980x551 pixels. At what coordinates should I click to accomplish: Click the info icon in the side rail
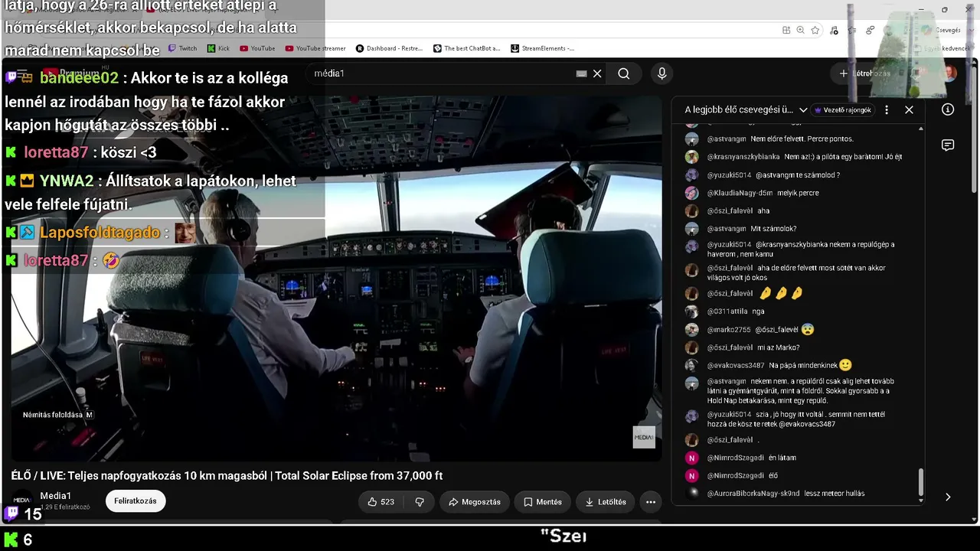click(x=948, y=109)
